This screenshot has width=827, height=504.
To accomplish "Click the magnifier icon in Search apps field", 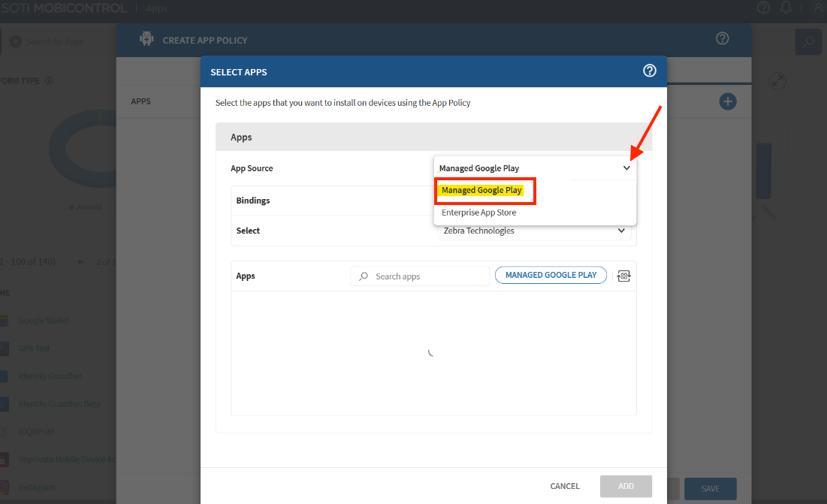I will (364, 276).
